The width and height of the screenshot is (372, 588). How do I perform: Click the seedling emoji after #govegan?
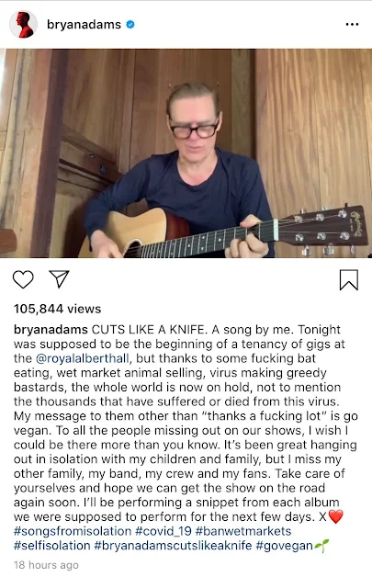coord(321,546)
